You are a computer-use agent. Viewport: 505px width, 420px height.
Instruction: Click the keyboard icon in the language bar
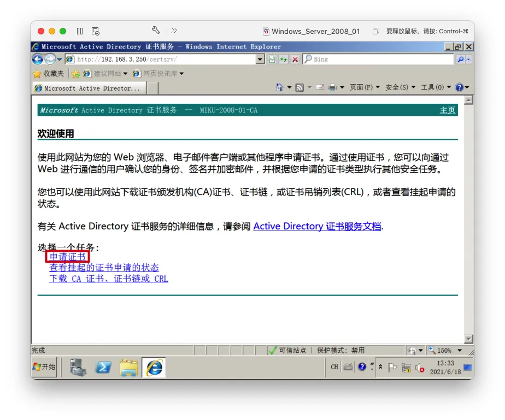pos(348,367)
